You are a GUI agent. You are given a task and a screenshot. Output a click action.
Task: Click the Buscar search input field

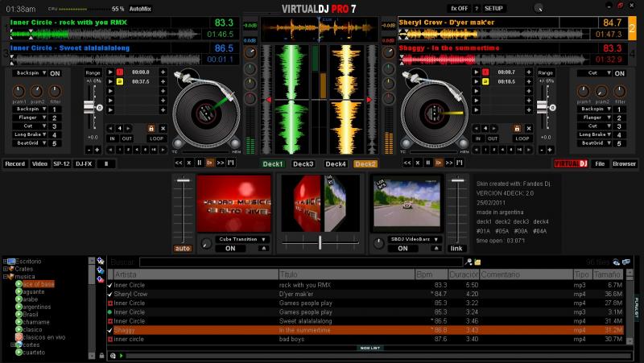(301, 262)
